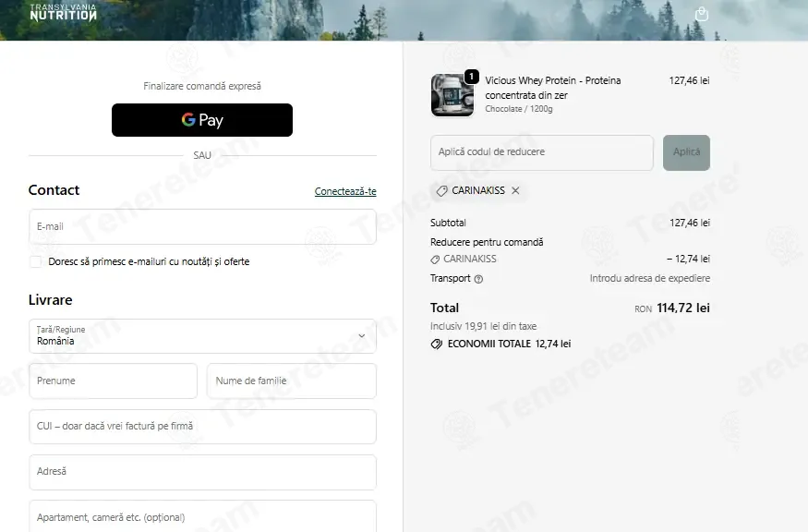The image size is (808, 532).
Task: Click the Contact section heading
Action: (54, 190)
